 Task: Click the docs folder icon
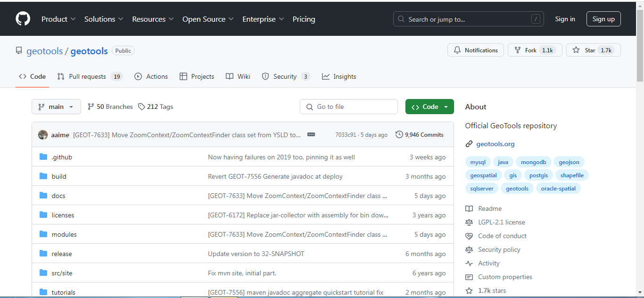click(x=43, y=196)
